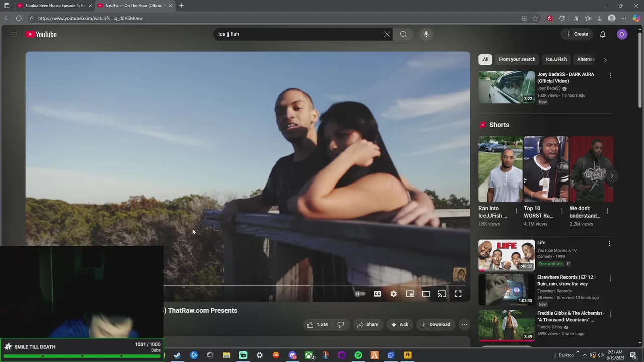The height and width of the screenshot is (362, 644).
Task: Open the account avatar labeled D
Action: (622, 34)
